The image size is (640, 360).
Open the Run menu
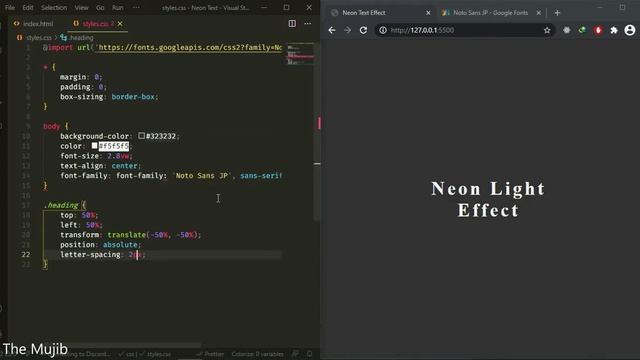[118, 7]
